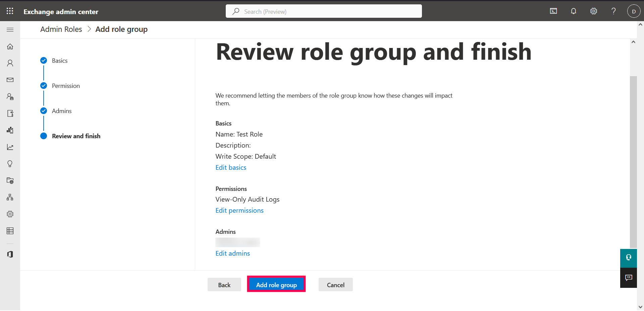Screen dimensions: 644x311
Task: Open the Help question mark icon
Action: pos(613,11)
